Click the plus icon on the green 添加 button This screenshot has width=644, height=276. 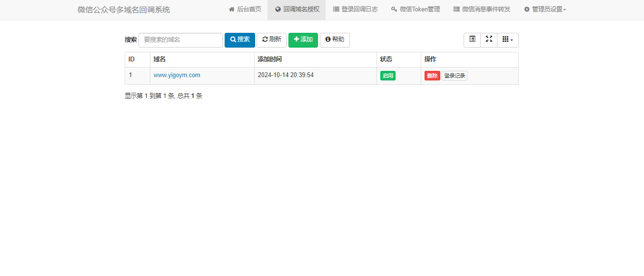pos(297,40)
